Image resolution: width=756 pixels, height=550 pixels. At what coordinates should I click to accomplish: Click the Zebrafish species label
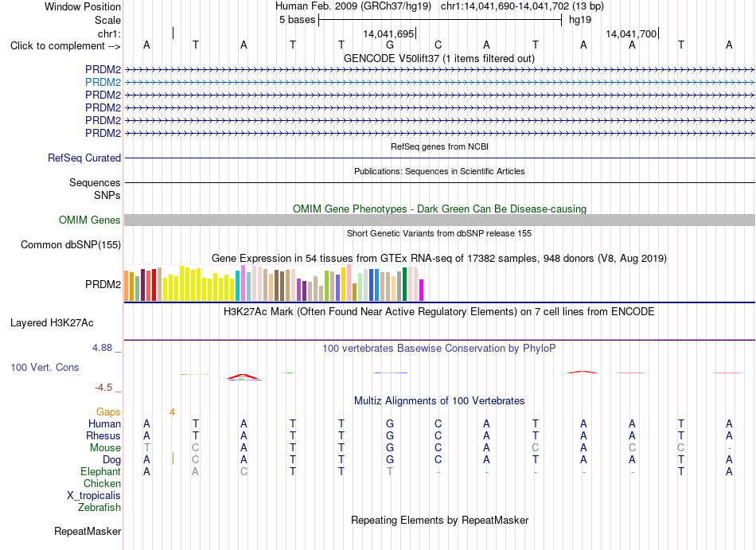point(99,508)
